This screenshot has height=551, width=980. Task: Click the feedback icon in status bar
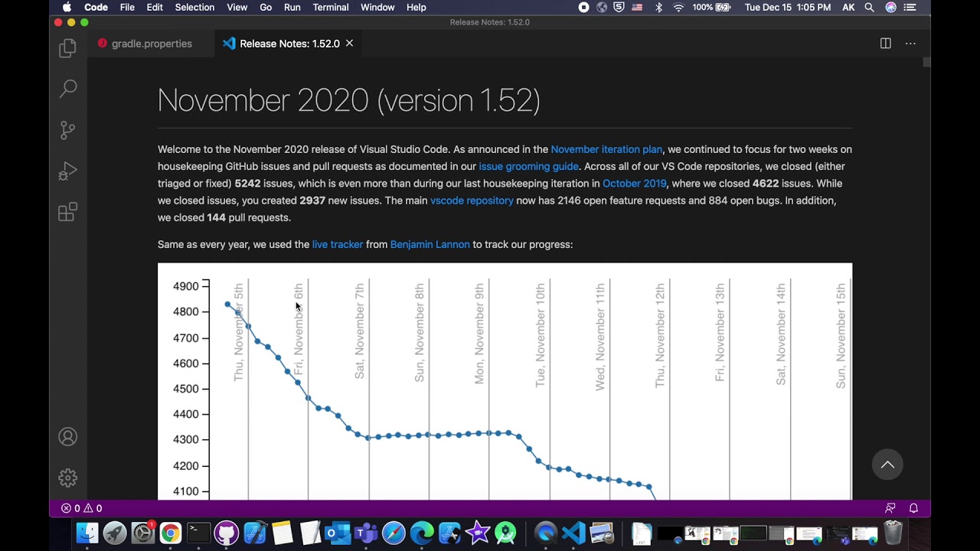(x=890, y=508)
